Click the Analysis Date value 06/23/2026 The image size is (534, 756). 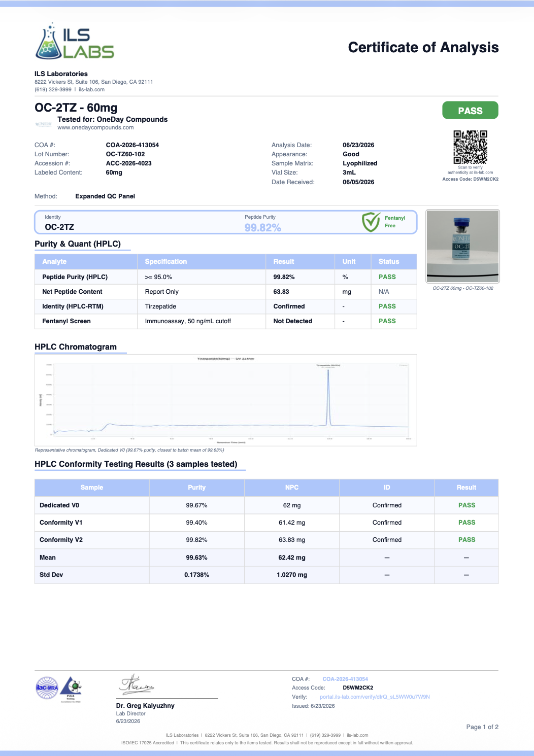click(358, 145)
